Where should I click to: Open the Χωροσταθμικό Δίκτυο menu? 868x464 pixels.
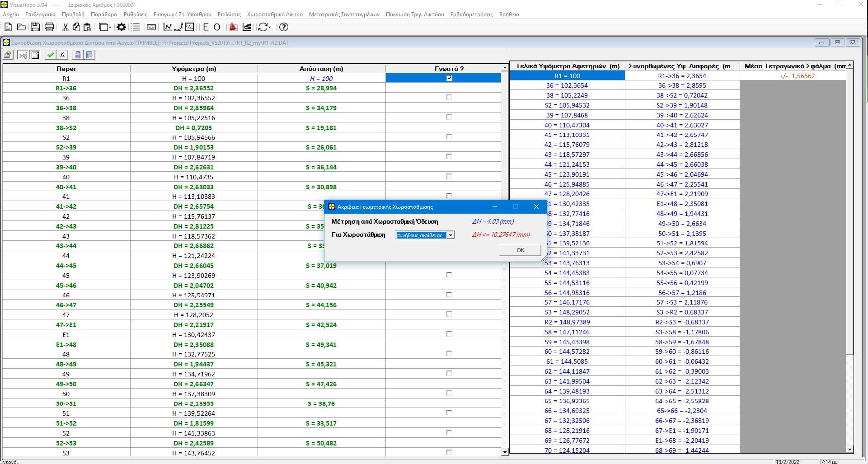pyautogui.click(x=275, y=14)
